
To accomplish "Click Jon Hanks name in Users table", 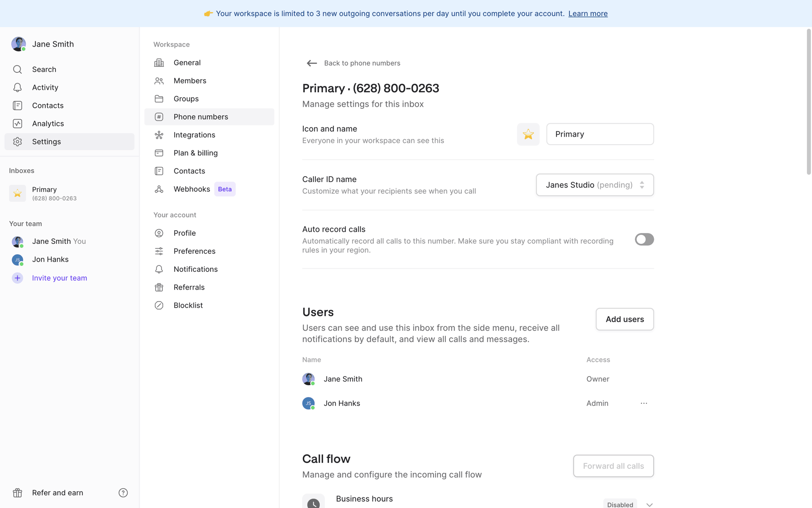I will click(342, 403).
